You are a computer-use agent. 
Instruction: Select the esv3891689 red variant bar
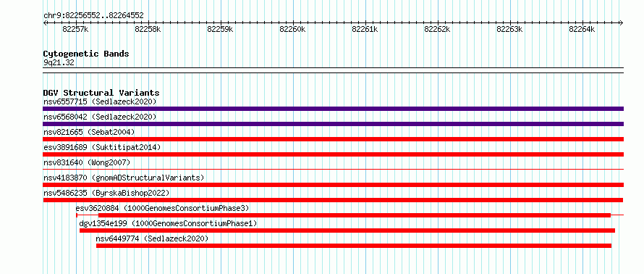coord(333,154)
